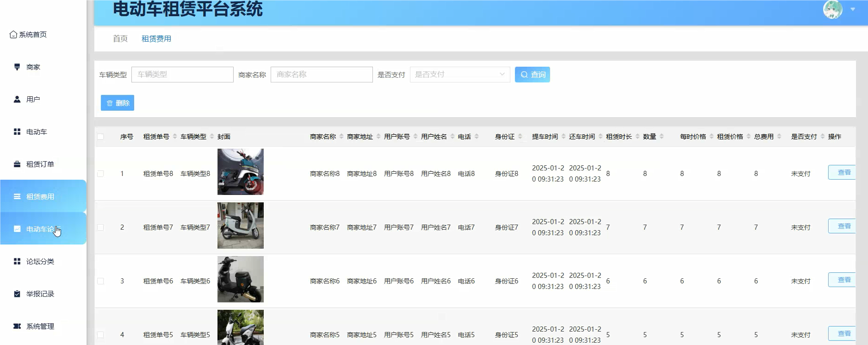Sort by 是否支付 column arrows

click(823, 137)
